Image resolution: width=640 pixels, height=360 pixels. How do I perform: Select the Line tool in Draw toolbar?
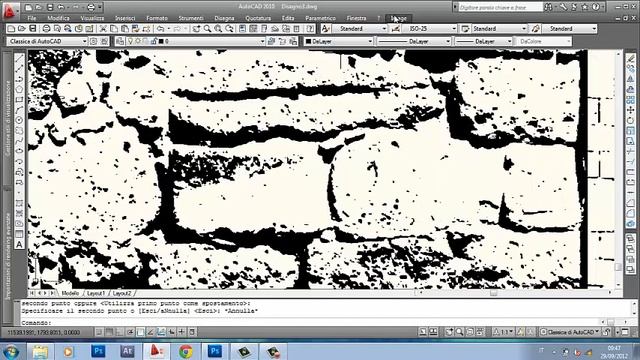[19, 58]
